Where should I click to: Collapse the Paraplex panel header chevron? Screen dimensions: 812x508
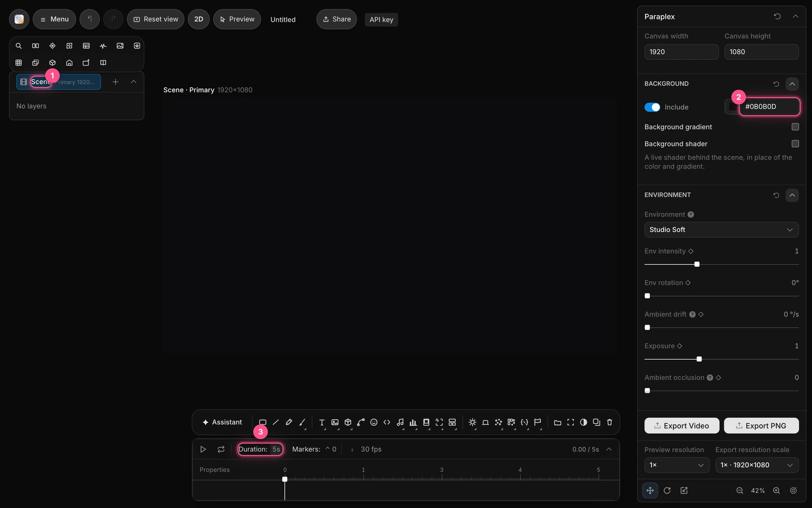point(795,16)
